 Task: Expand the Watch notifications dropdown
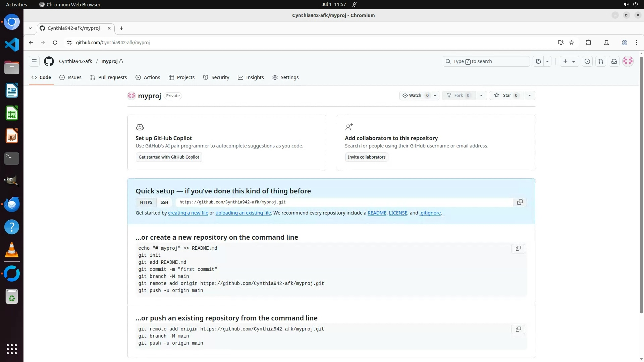435,96
